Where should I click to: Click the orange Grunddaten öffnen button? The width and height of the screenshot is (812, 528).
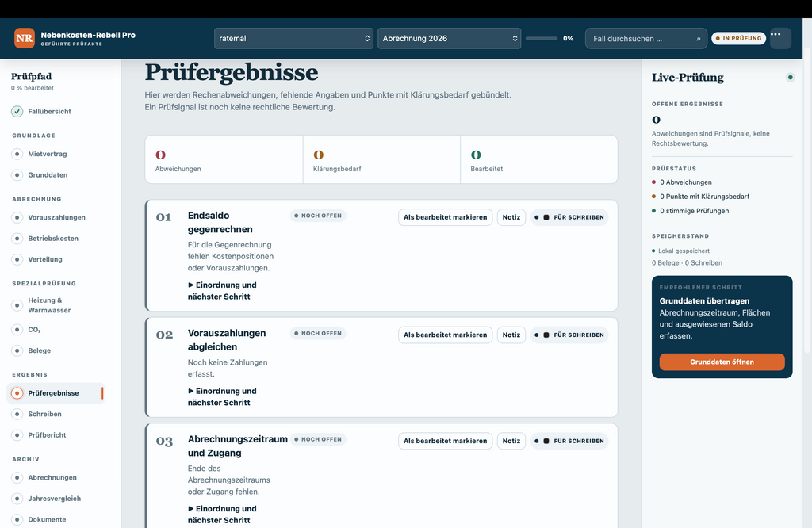click(722, 362)
